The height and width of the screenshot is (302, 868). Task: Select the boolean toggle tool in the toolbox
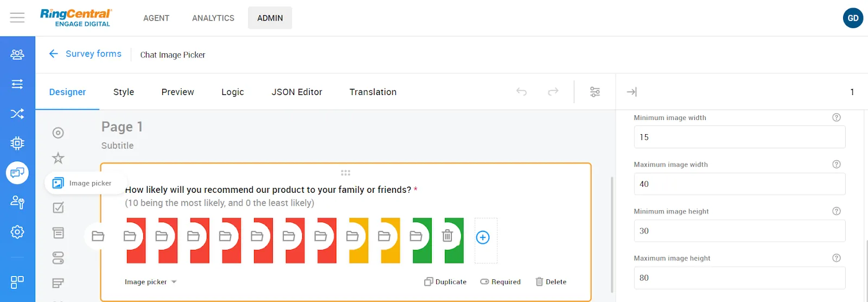click(58, 257)
